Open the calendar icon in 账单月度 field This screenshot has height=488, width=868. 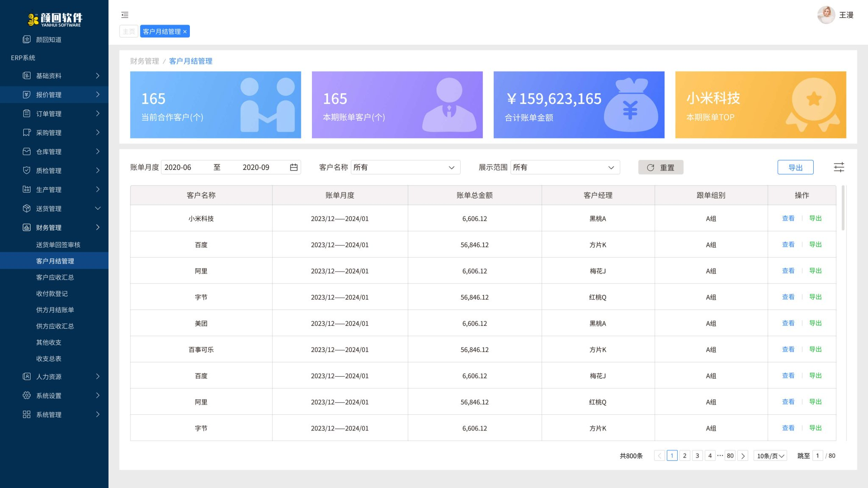tap(294, 167)
